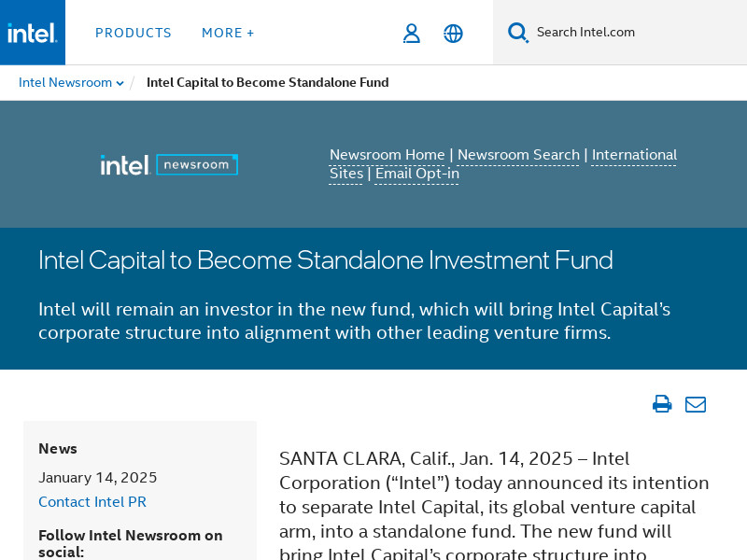Open the Newsroom Search link
The width and height of the screenshot is (747, 560).
[x=518, y=155]
